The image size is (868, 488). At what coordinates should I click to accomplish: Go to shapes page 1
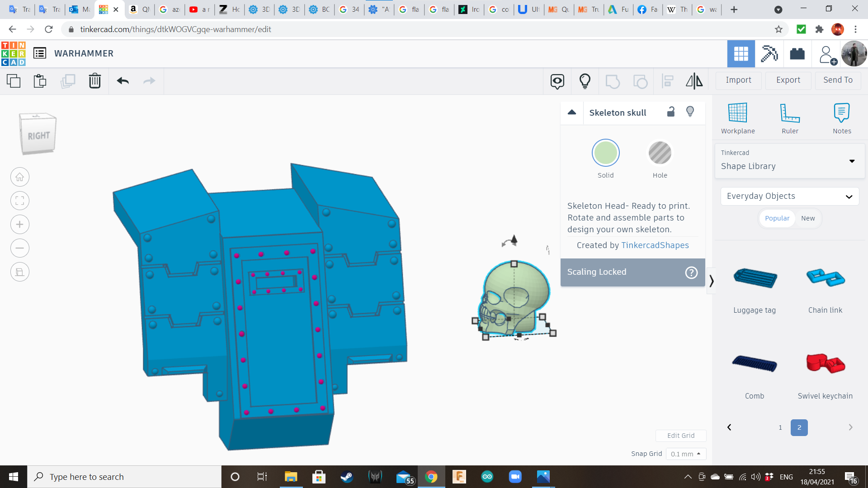(780, 427)
